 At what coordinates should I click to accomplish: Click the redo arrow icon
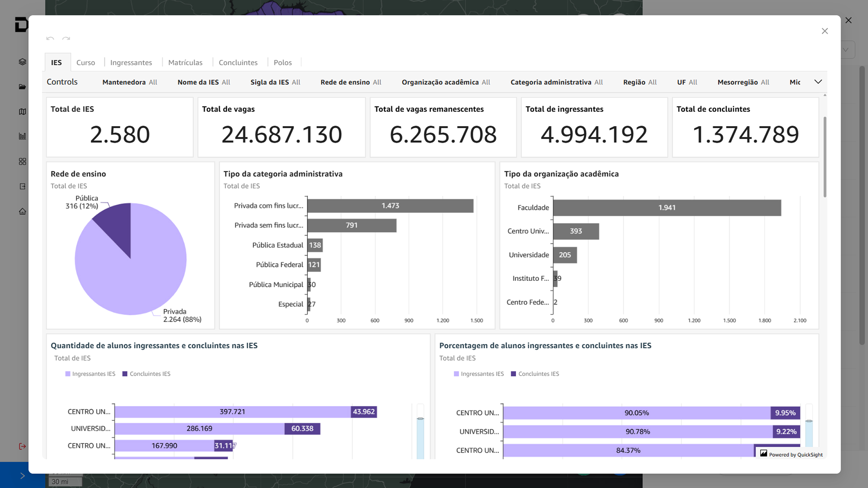(66, 38)
